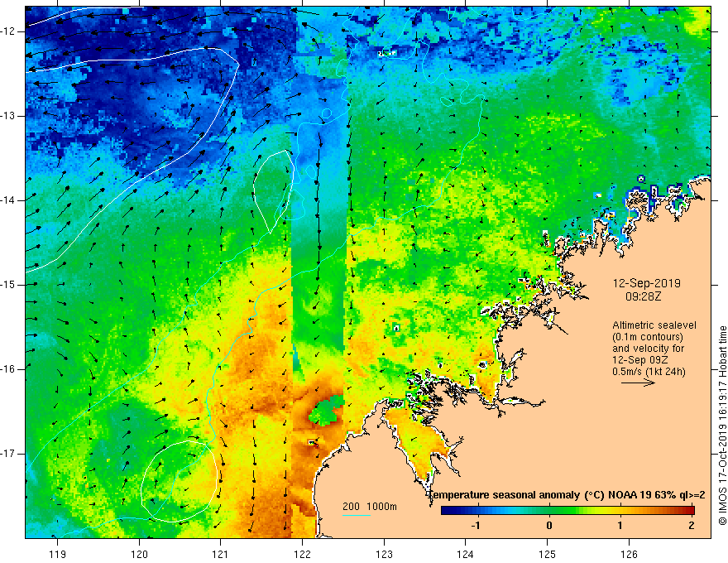Click the color bar label 2
The image size is (728, 563).
tap(692, 526)
